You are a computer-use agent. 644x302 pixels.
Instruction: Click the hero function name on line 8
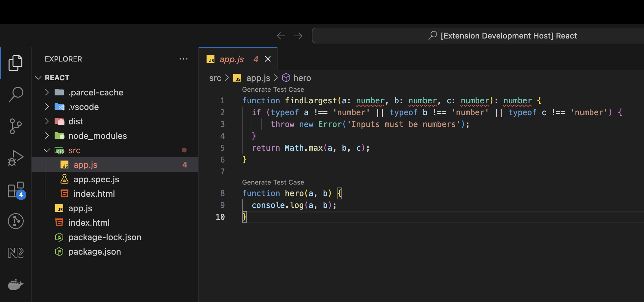[294, 193]
